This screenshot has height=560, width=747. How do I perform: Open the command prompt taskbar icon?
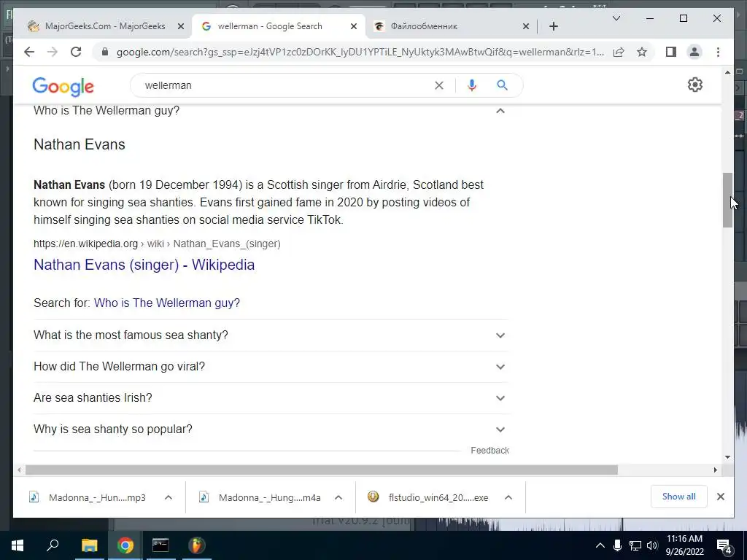160,545
